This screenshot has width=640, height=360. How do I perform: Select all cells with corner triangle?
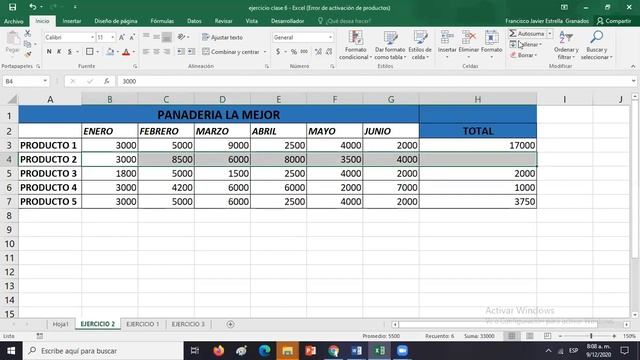pos(13,99)
